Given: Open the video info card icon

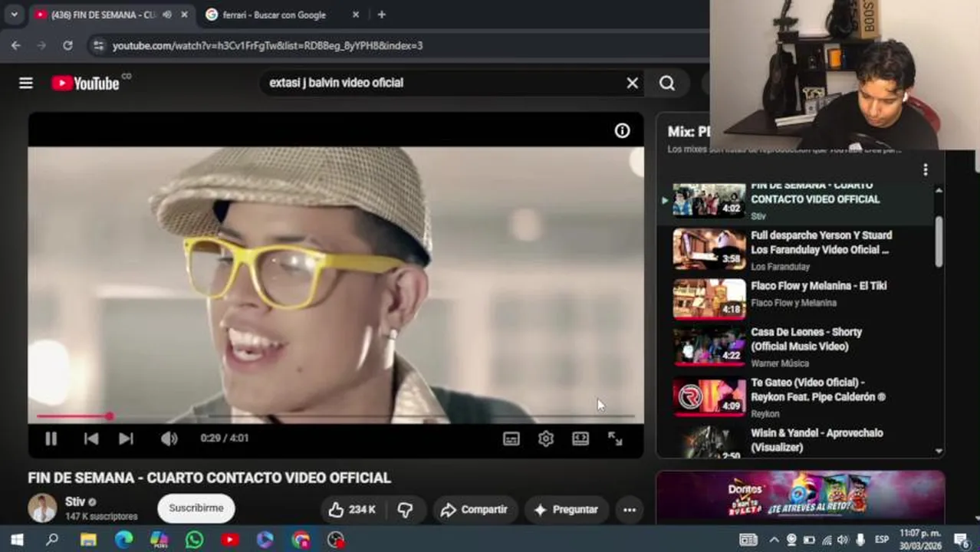Looking at the screenshot, I should (x=622, y=131).
